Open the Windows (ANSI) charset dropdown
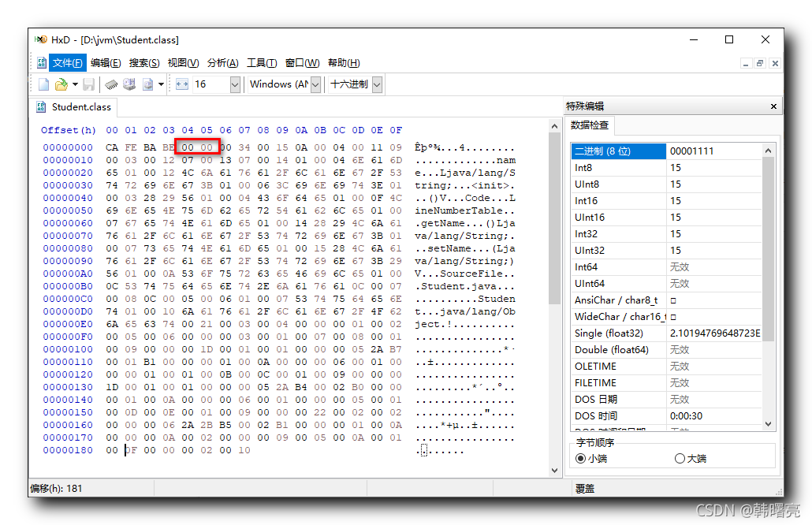 [316, 84]
